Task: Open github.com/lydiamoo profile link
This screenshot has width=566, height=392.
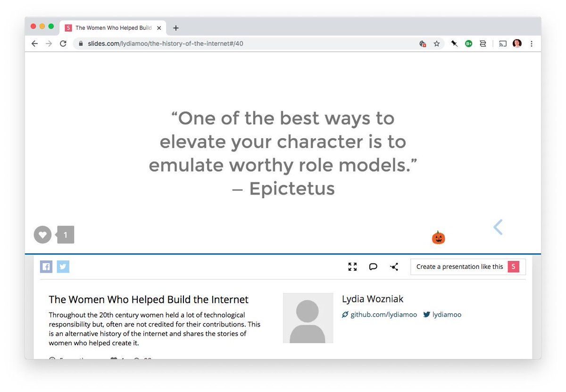Action: click(x=383, y=315)
